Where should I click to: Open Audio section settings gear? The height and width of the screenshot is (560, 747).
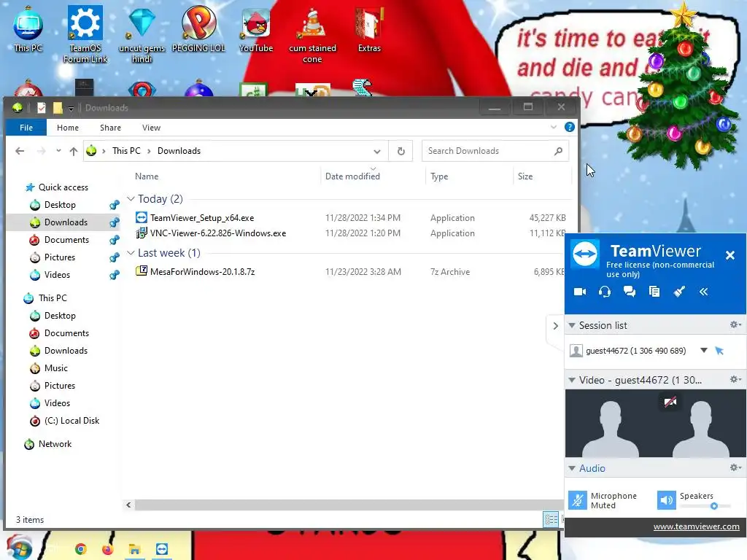tap(735, 467)
